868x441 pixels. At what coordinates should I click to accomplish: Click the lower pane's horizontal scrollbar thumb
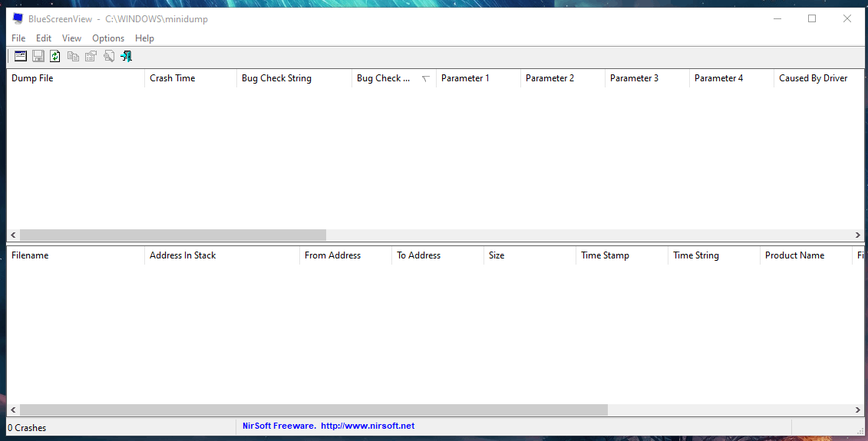314,410
